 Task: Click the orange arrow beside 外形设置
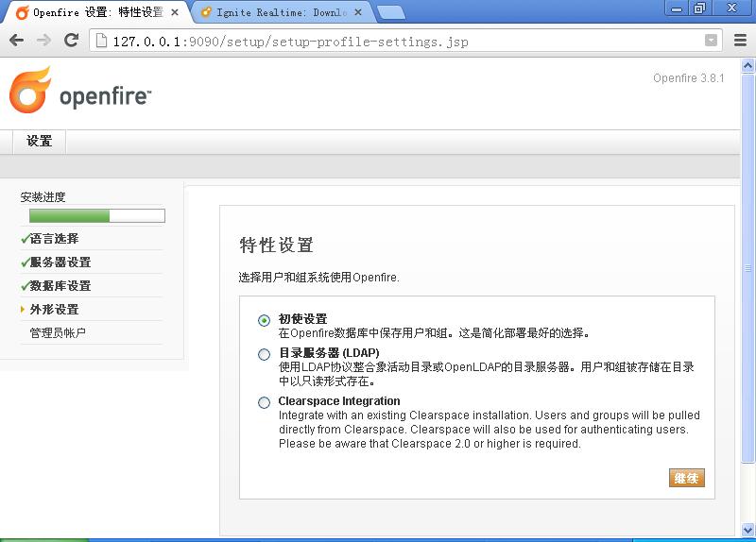point(23,310)
